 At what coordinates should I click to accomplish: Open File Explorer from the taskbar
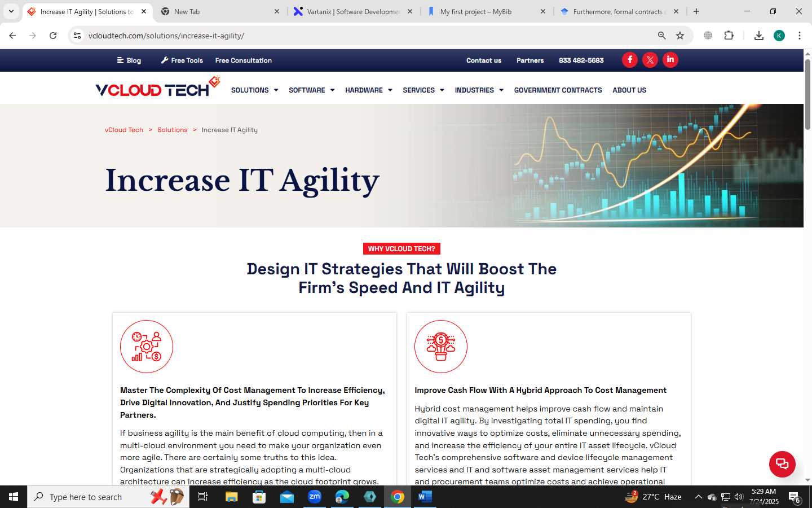point(232,497)
